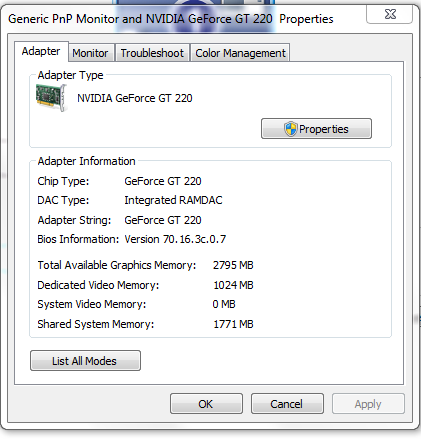421x443 pixels.
Task: Click the grayed-out Apply button
Action: [368, 404]
